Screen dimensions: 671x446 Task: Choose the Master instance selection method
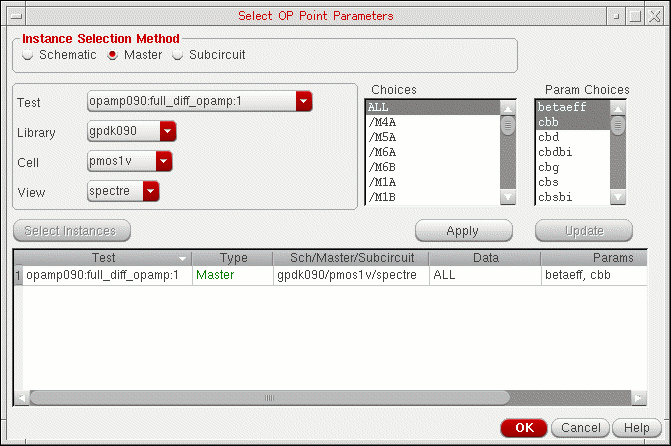click(x=113, y=55)
